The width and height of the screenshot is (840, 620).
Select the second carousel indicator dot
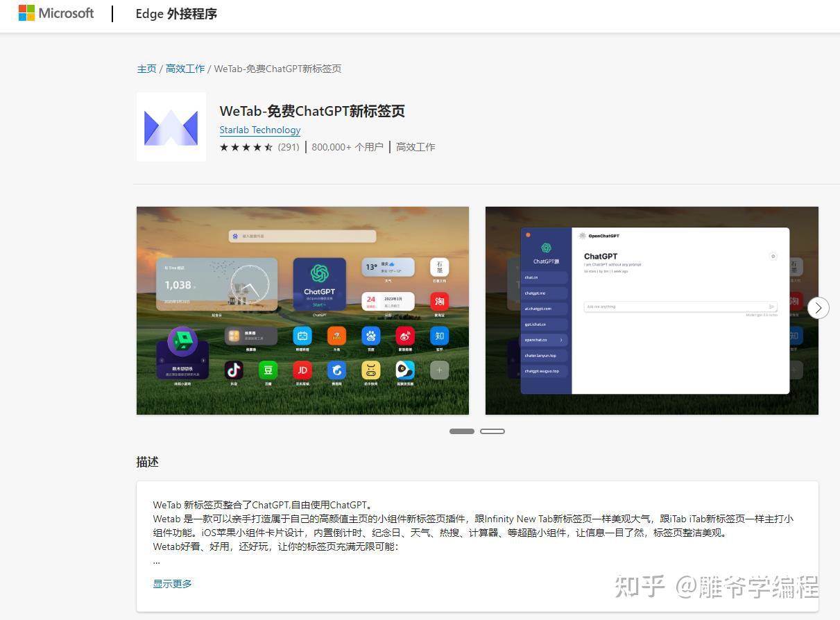pyautogui.click(x=492, y=431)
